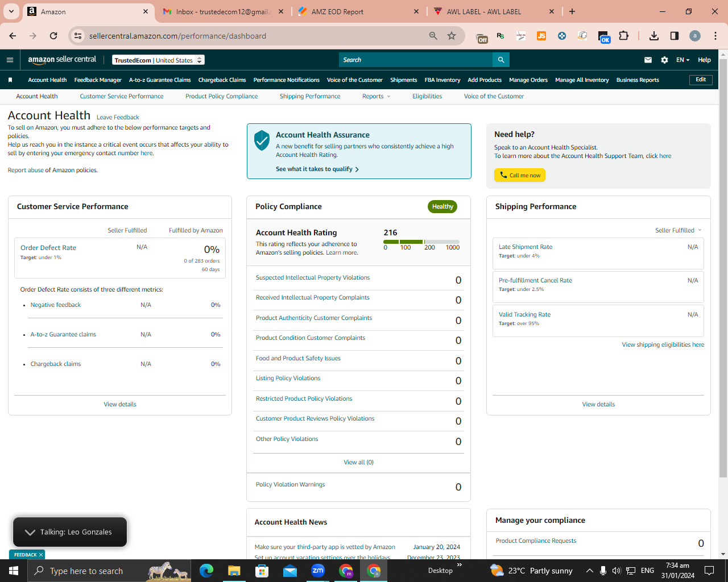The height and width of the screenshot is (582, 728).
Task: Open the Windows notification center
Action: [x=709, y=571]
